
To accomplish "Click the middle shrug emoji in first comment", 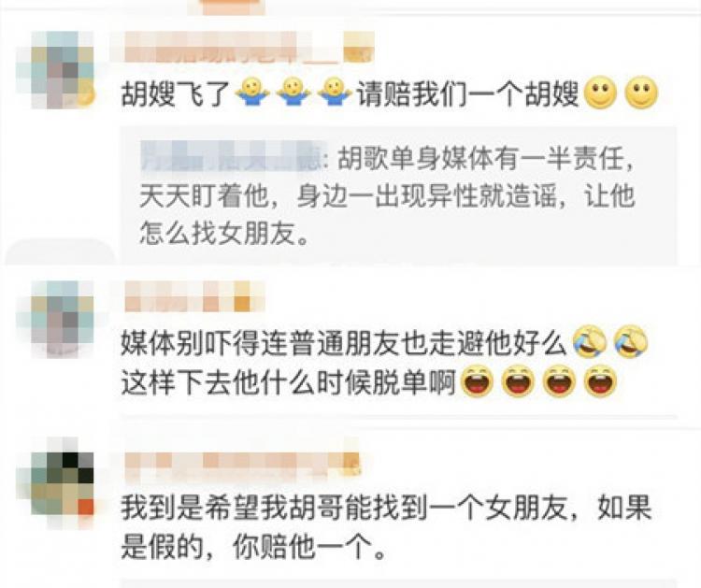I will point(293,93).
